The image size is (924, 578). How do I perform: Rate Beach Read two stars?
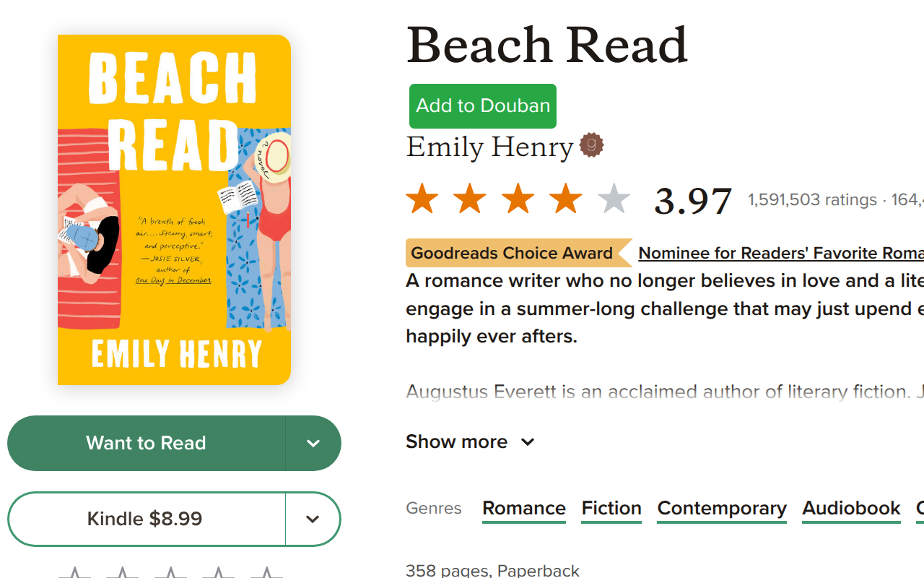pos(123,573)
